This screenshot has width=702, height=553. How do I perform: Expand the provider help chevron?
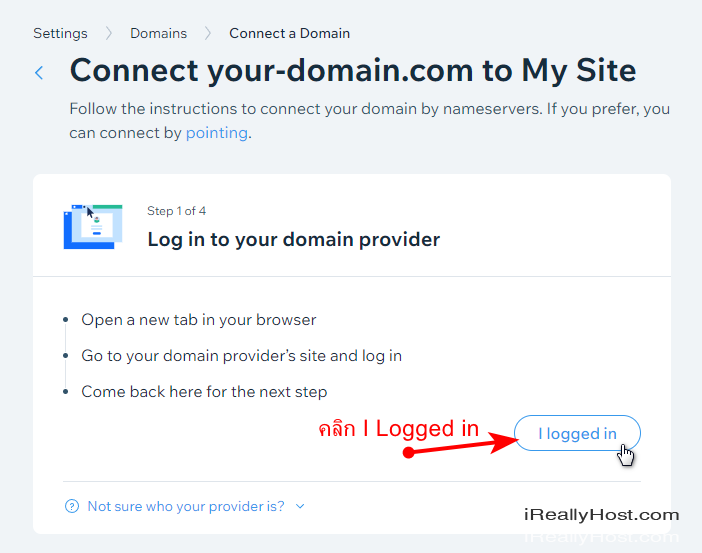point(300,506)
